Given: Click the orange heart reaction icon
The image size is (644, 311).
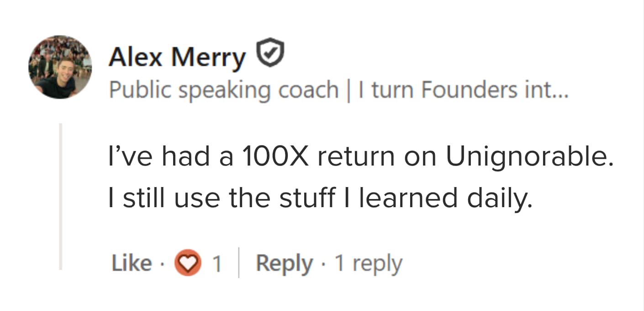Looking at the screenshot, I should tap(188, 263).
